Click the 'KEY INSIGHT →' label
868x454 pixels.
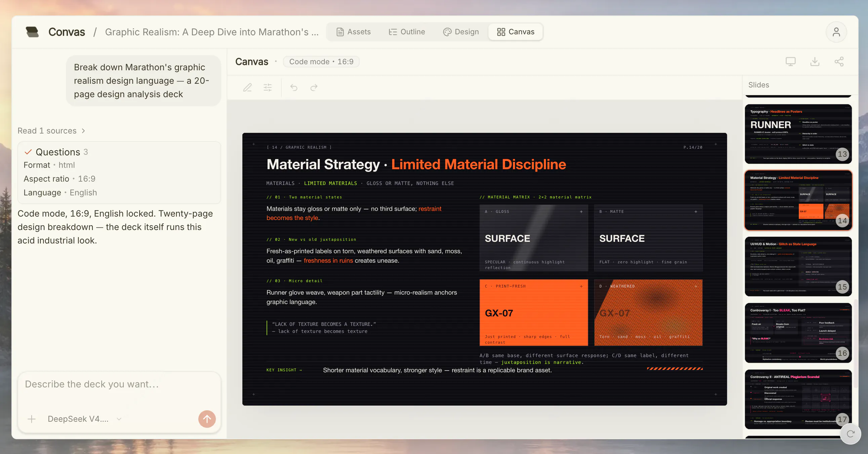284,370
